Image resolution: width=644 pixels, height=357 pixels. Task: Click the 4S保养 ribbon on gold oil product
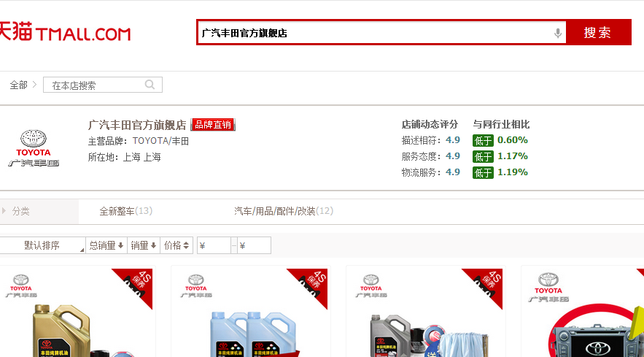[x=138, y=284]
